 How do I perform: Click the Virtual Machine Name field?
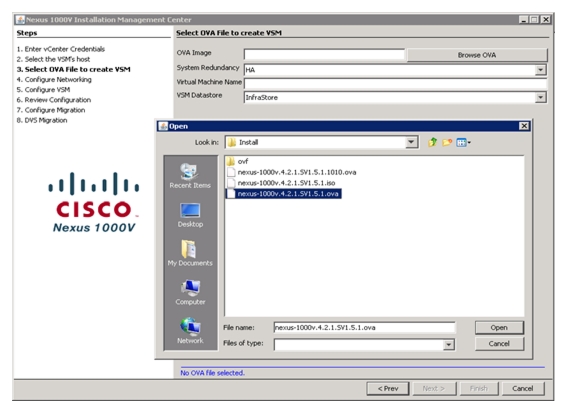click(x=395, y=83)
